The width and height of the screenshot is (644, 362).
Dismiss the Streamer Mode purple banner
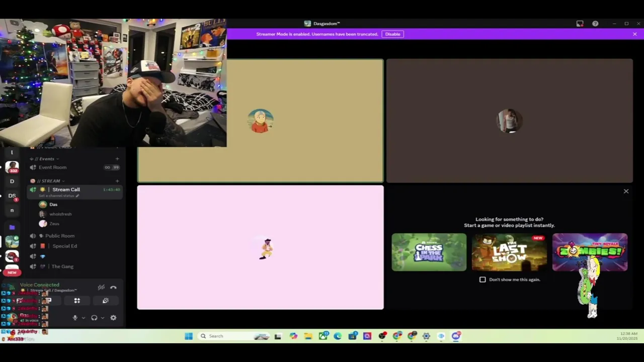pos(635,34)
